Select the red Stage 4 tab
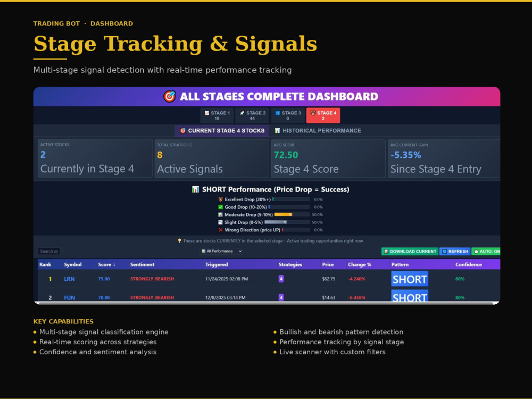This screenshot has height=399, width=532. (323, 115)
